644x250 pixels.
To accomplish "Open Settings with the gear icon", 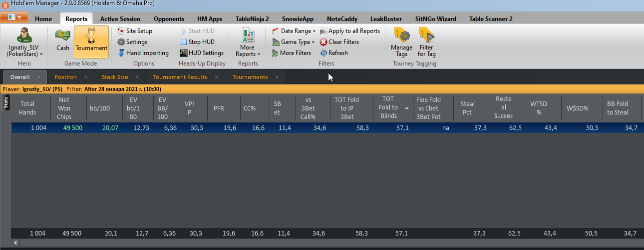I will pos(132,42).
